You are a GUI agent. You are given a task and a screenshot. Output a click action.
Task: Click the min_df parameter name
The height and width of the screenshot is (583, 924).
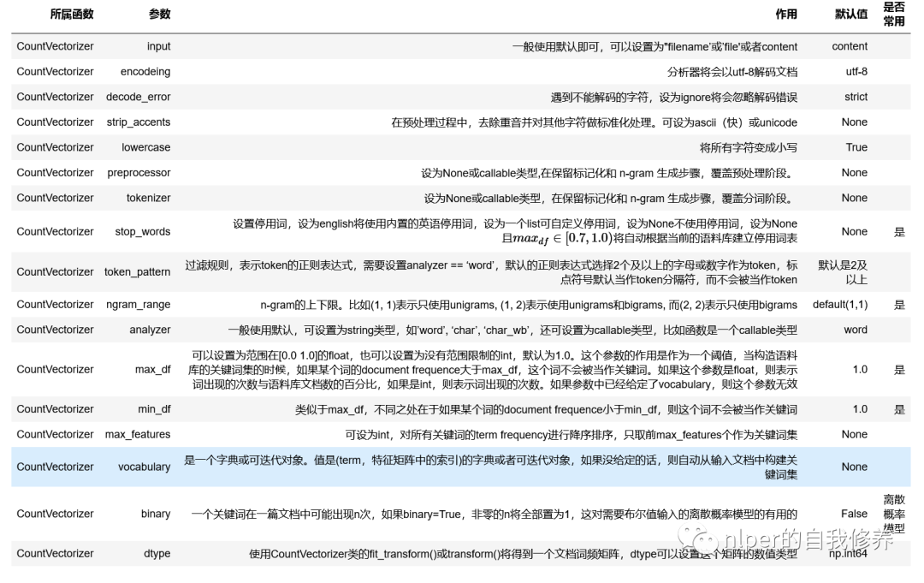click(x=154, y=409)
